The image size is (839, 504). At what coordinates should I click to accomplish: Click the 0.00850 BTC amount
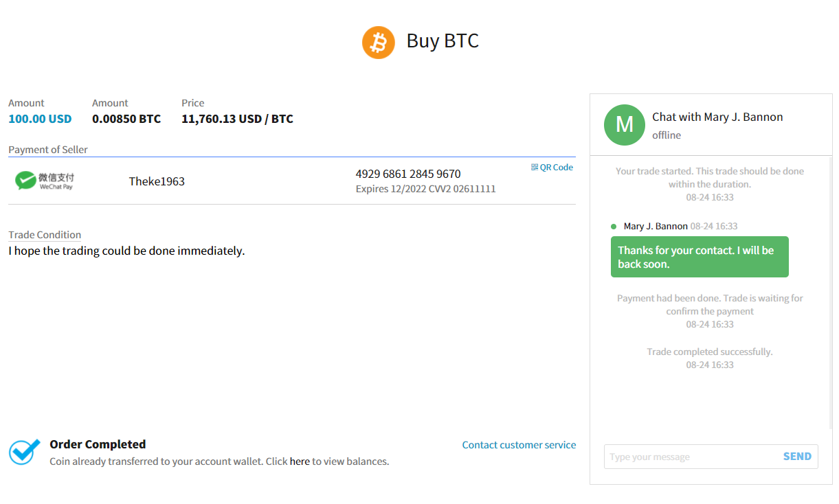click(x=126, y=118)
